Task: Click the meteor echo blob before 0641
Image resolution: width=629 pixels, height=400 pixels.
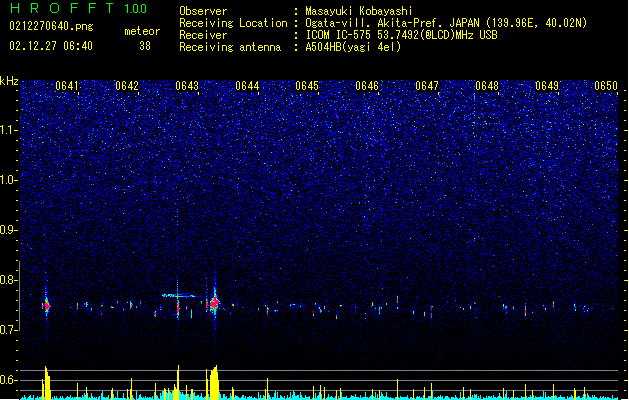Action: (x=47, y=305)
